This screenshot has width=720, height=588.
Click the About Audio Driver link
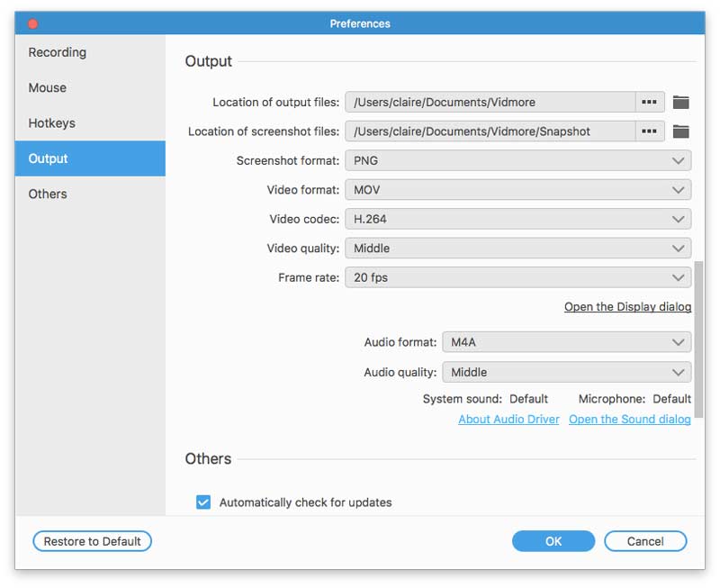pyautogui.click(x=508, y=420)
